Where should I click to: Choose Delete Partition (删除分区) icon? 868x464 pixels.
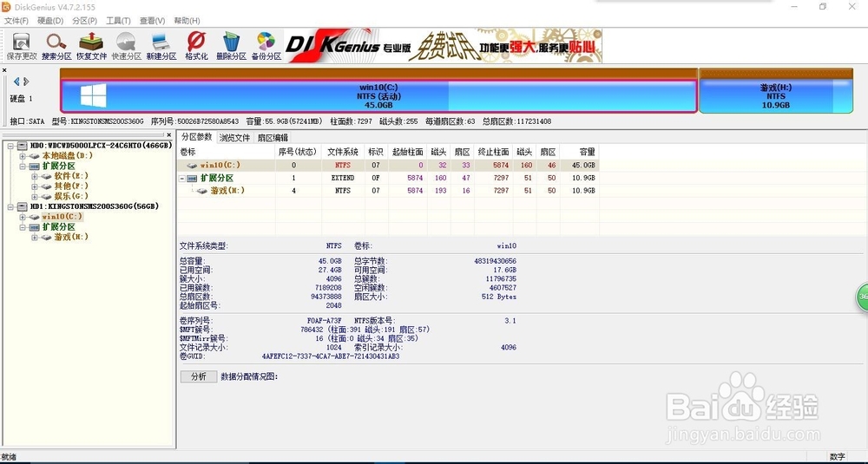231,46
